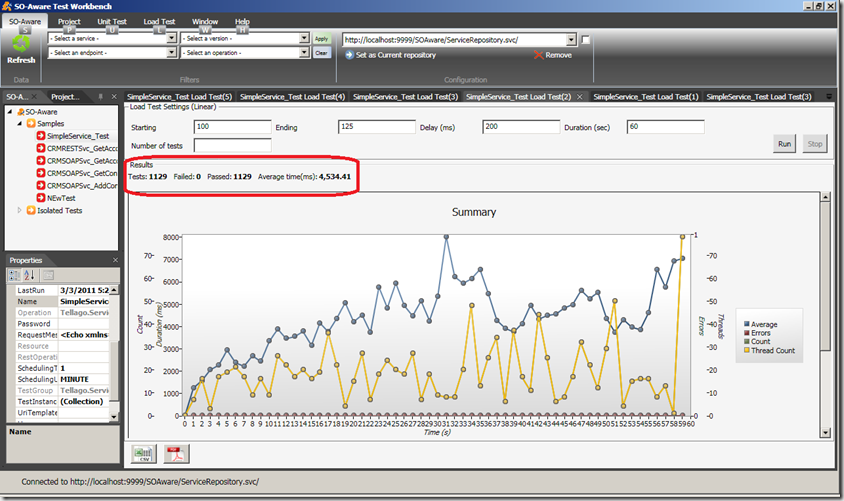
Task: Close the Project panel
Action: pyautogui.click(x=114, y=96)
